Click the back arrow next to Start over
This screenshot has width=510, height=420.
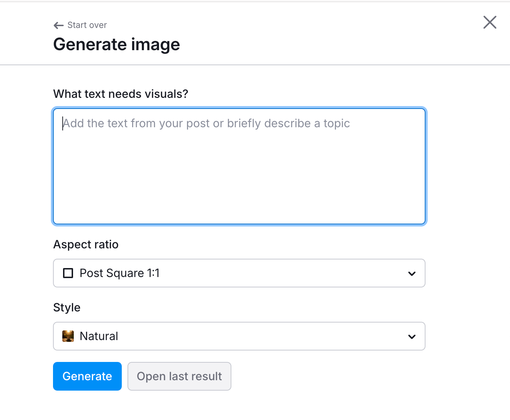coord(58,25)
